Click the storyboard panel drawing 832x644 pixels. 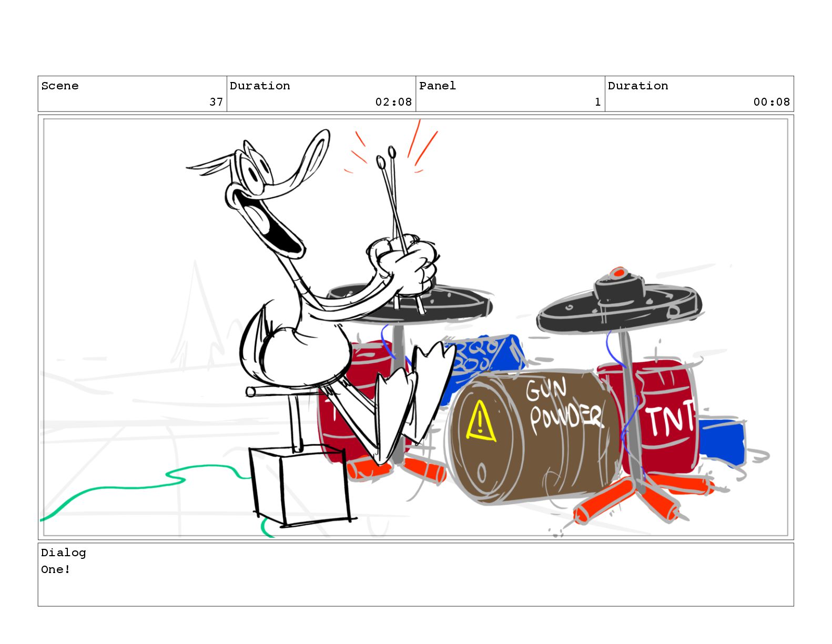pos(415,327)
